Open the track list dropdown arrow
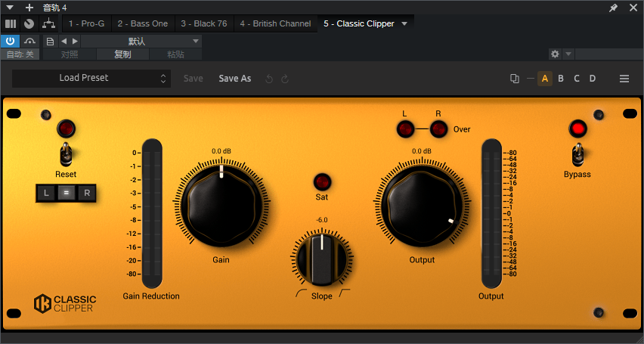The width and height of the screenshot is (644, 344). coord(10,8)
